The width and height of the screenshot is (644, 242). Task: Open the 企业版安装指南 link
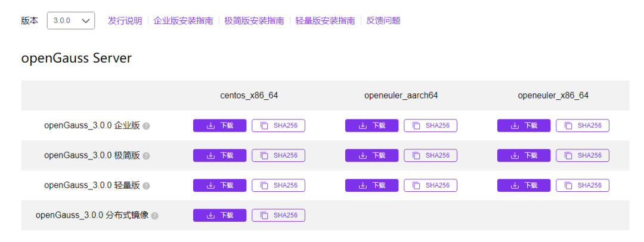pos(183,20)
